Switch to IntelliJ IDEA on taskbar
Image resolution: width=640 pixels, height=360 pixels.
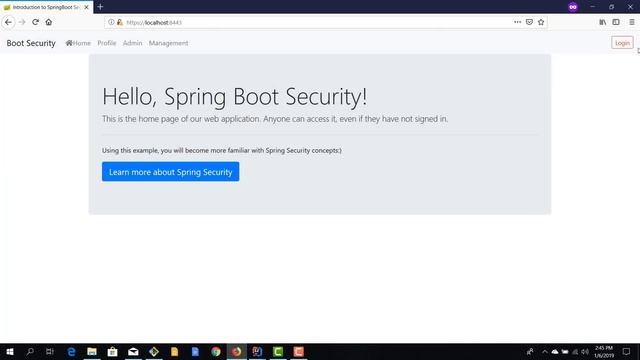(257, 351)
